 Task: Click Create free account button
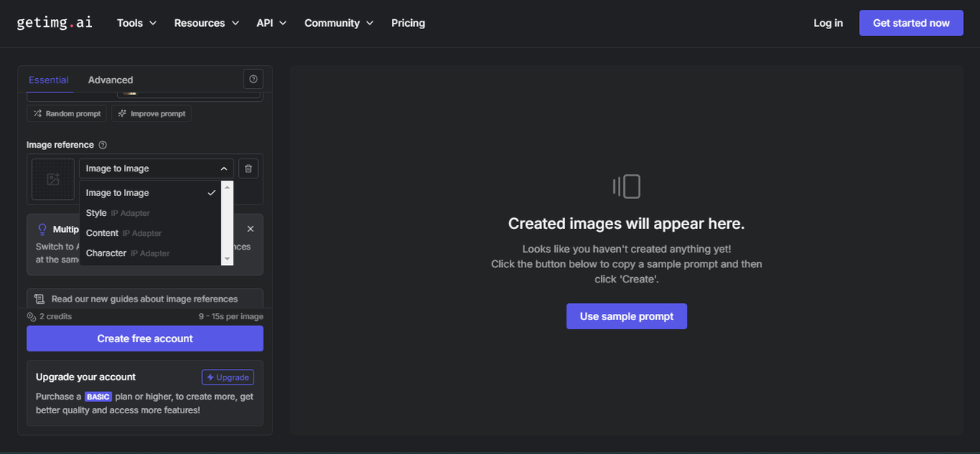pyautogui.click(x=145, y=338)
